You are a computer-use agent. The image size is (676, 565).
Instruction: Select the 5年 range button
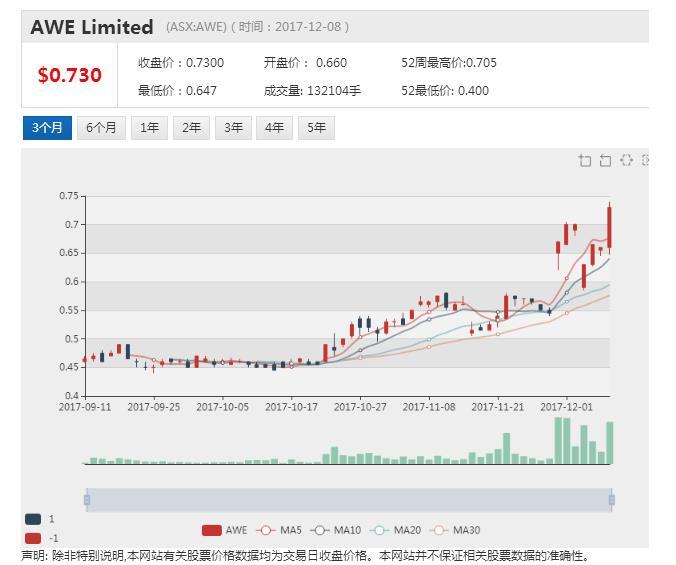316,128
